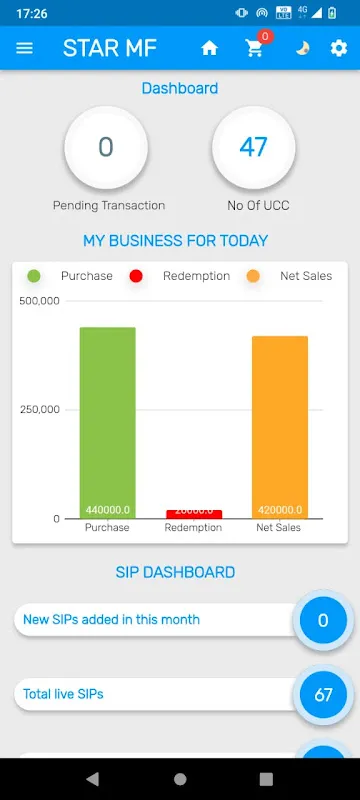
Task: Go to home via house icon
Action: tap(209, 48)
